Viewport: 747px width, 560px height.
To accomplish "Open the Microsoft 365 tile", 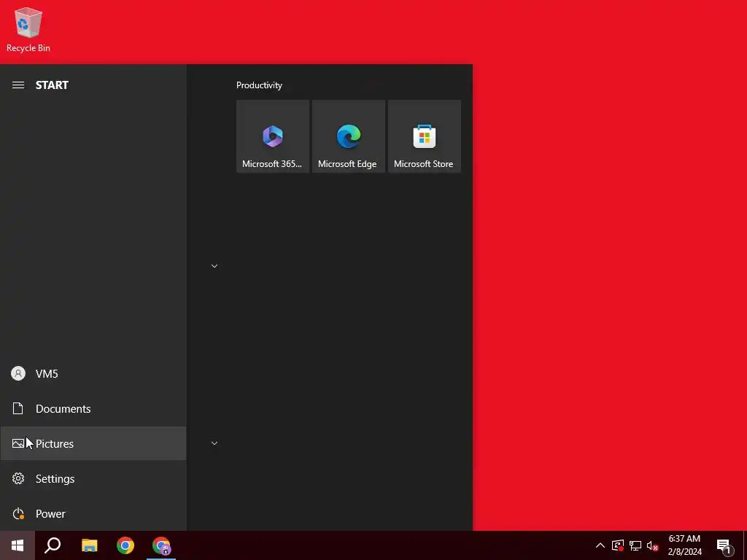I will [x=273, y=136].
